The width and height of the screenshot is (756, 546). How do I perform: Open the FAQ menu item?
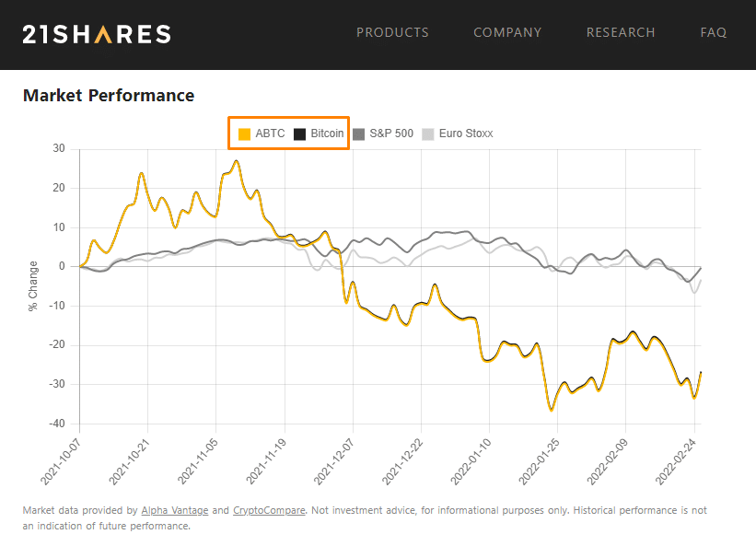tap(713, 32)
